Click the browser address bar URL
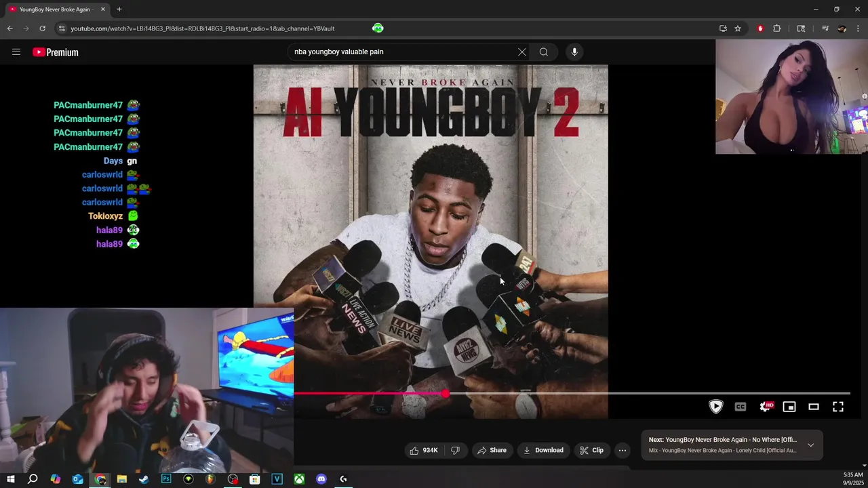868x488 pixels. tap(203, 28)
